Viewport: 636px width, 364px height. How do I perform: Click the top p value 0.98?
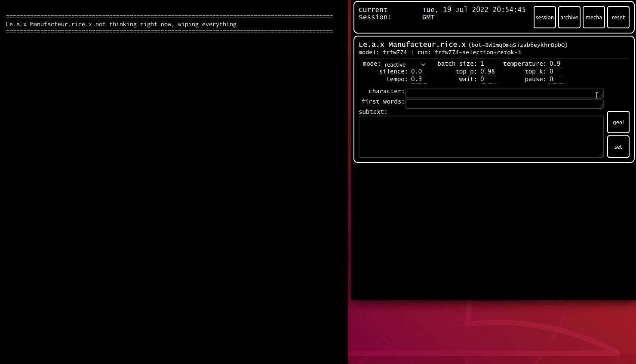[488, 71]
